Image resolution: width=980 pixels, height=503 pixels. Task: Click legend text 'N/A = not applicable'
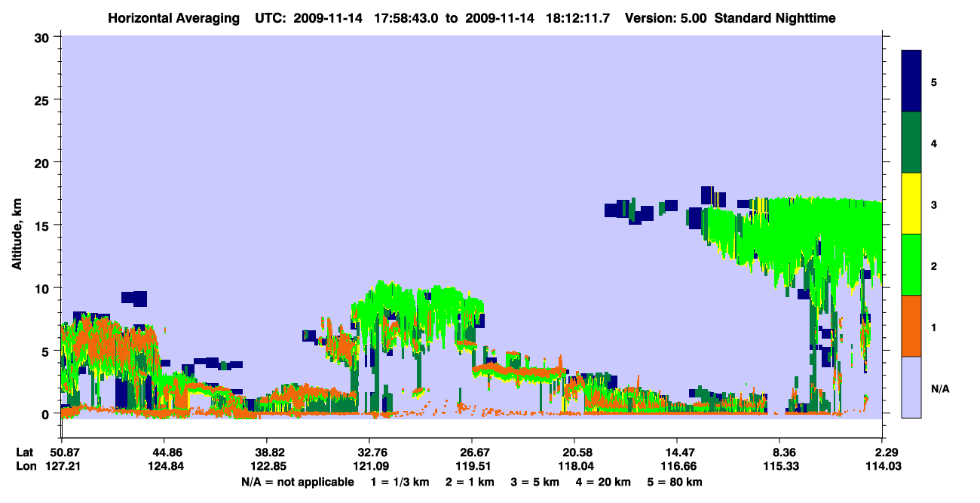pyautogui.click(x=298, y=482)
